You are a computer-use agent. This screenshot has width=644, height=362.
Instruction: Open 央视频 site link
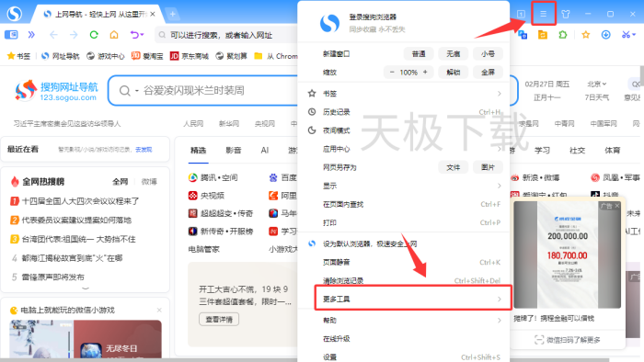point(206,196)
